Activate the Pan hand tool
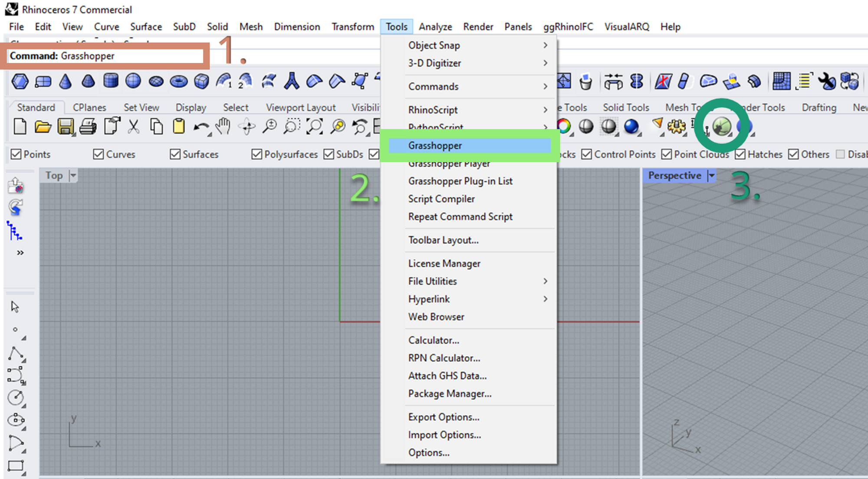Viewport: 868px width, 479px height. (223, 126)
